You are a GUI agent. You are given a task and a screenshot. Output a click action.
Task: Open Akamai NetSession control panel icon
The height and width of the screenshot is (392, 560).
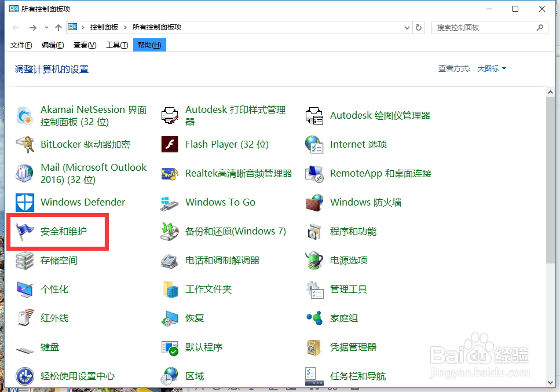point(25,115)
